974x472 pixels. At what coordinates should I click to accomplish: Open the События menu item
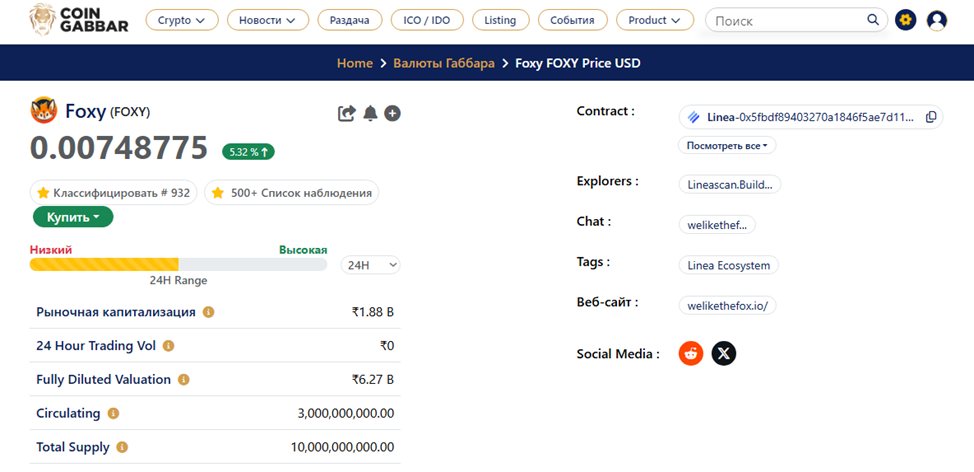(x=572, y=20)
